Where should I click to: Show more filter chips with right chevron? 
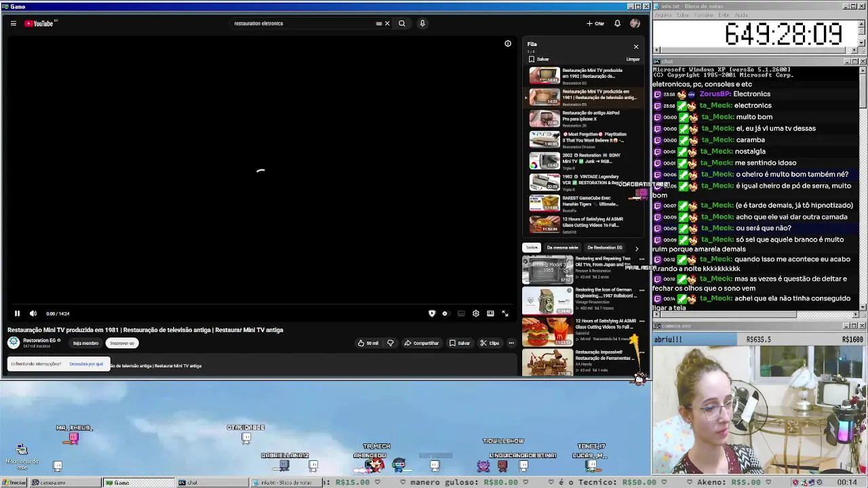[x=636, y=249]
